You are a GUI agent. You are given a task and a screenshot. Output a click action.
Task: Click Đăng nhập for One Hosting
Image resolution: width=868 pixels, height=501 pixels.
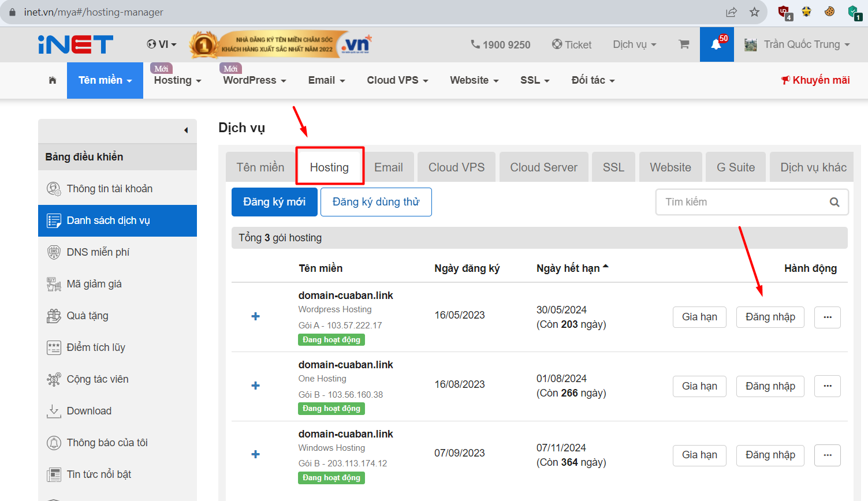coord(770,386)
